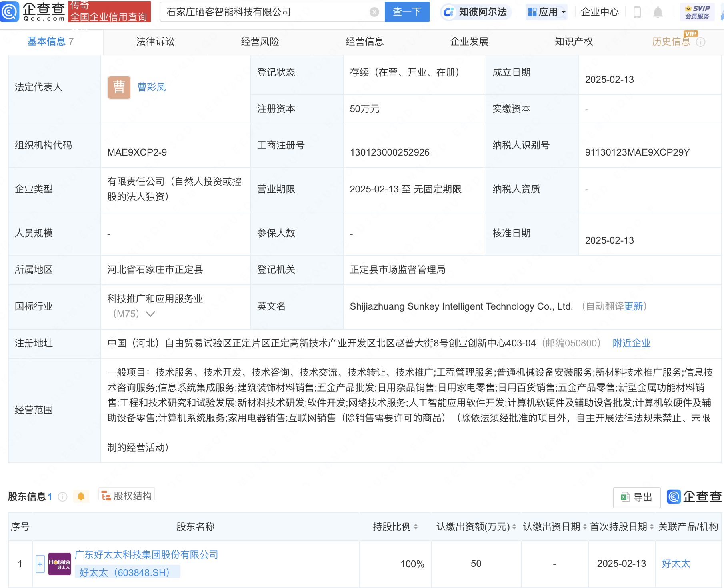The image size is (724, 588).
Task: Clear the search box text
Action: point(374,12)
